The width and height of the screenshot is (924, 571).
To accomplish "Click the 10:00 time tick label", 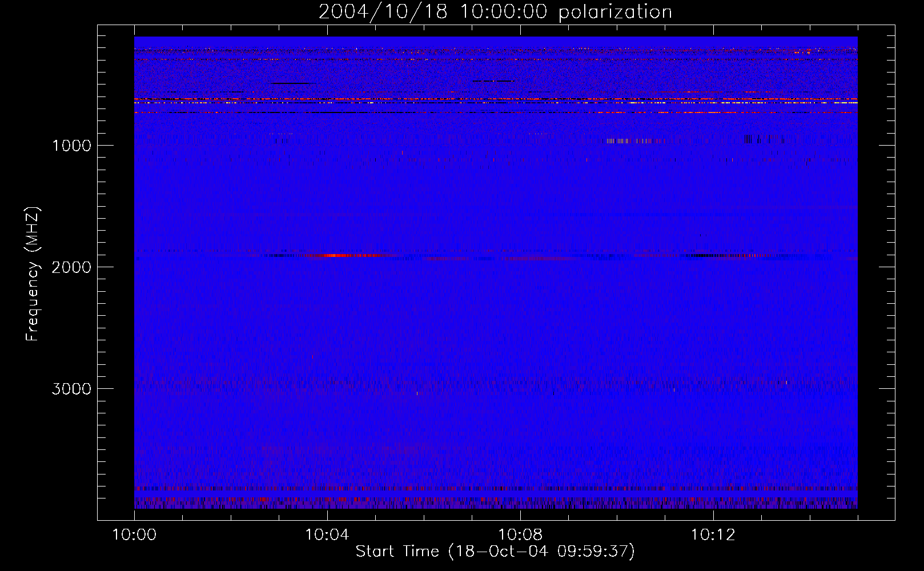I will tap(134, 535).
